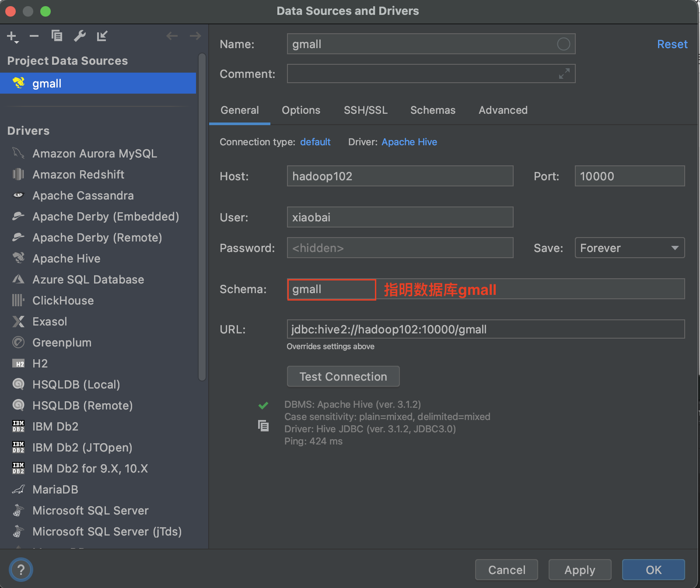The image size is (700, 588).
Task: Switch to the Schemas tab
Action: (433, 110)
